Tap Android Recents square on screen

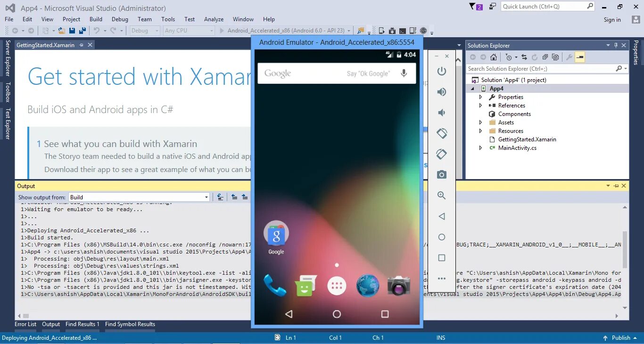[385, 314]
